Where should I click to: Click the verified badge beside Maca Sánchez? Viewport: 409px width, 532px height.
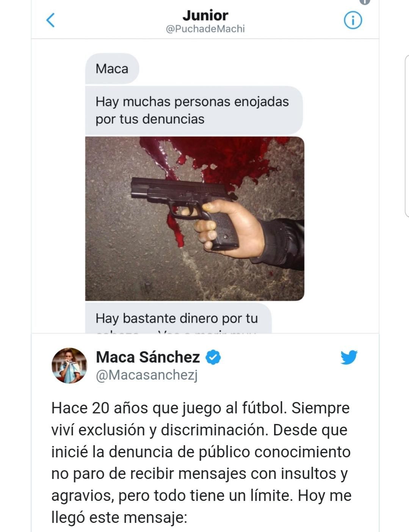213,357
